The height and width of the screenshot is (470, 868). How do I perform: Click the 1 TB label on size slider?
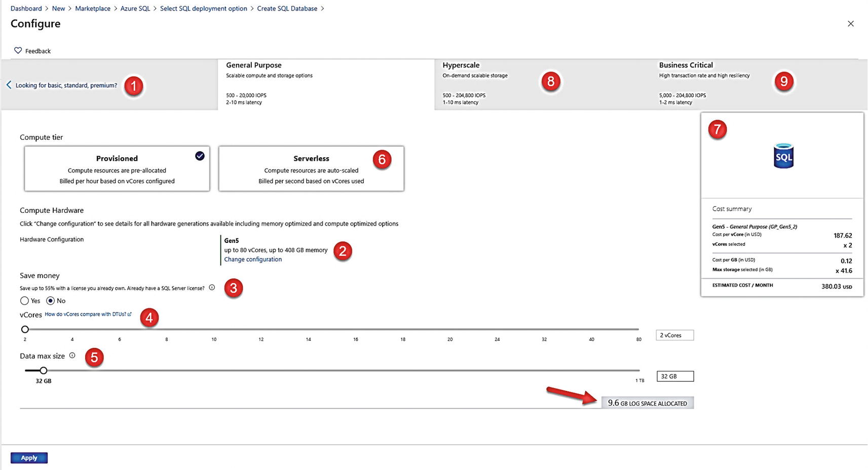tap(640, 380)
